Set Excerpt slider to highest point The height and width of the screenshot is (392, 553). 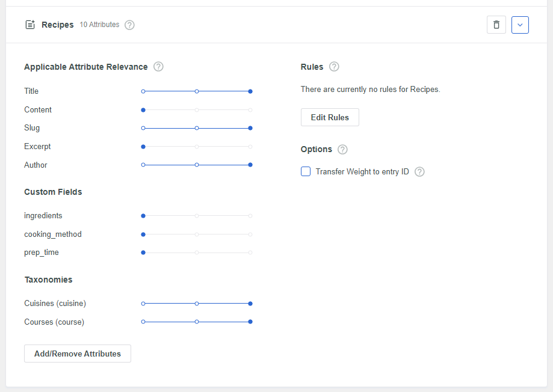[x=250, y=147]
